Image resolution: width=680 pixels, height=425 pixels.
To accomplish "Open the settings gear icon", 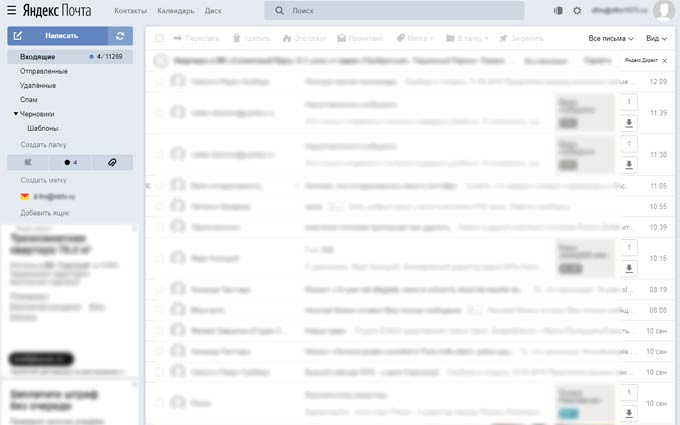I will pyautogui.click(x=577, y=10).
